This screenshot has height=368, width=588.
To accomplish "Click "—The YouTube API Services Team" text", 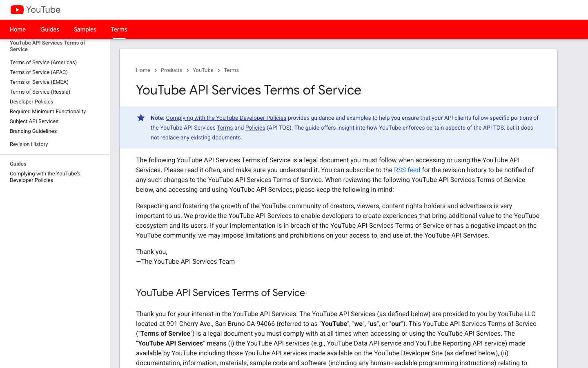I will tap(185, 262).
